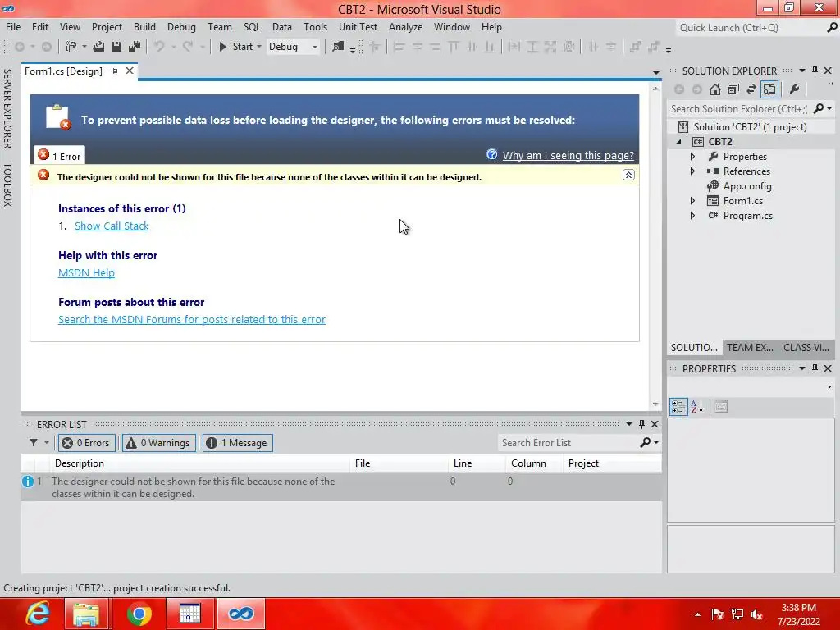Click the Alphabetical sort icon in Properties panel
This screenshot has width=840, height=630.
[x=697, y=407]
